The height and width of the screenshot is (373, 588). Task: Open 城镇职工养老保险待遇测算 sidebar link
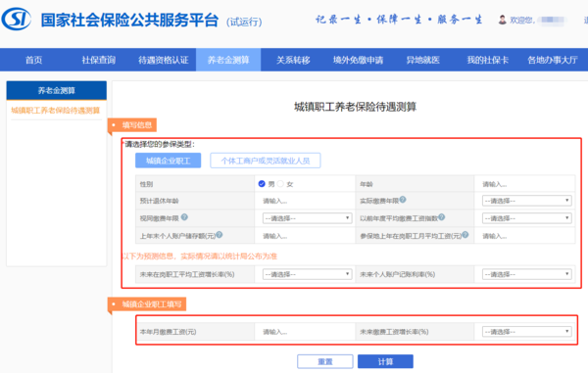click(56, 110)
